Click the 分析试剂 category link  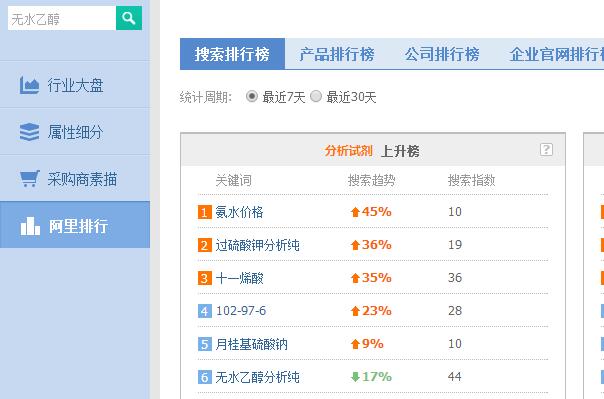[348, 151]
